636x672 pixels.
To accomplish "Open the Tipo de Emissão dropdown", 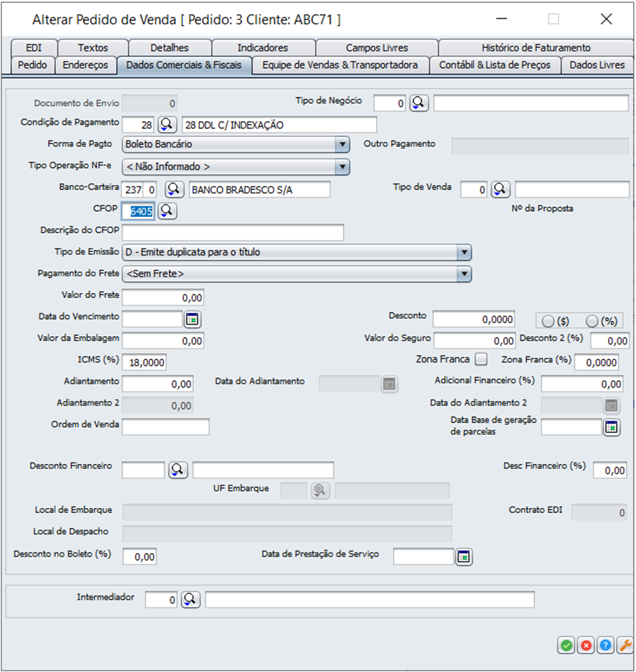I will click(464, 252).
